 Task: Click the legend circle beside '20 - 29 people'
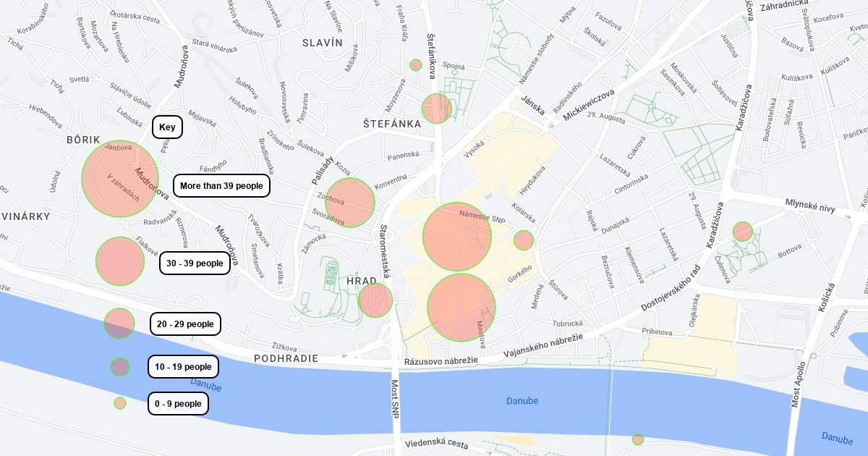point(119,324)
